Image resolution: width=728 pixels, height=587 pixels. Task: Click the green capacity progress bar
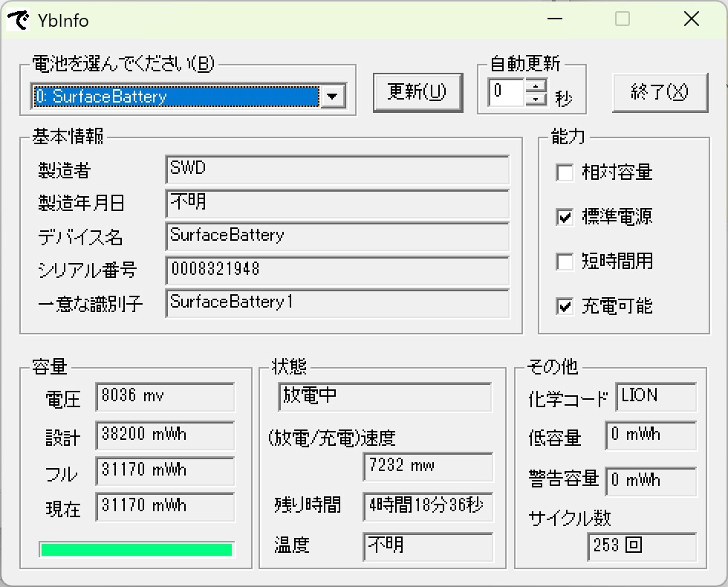[136, 549]
